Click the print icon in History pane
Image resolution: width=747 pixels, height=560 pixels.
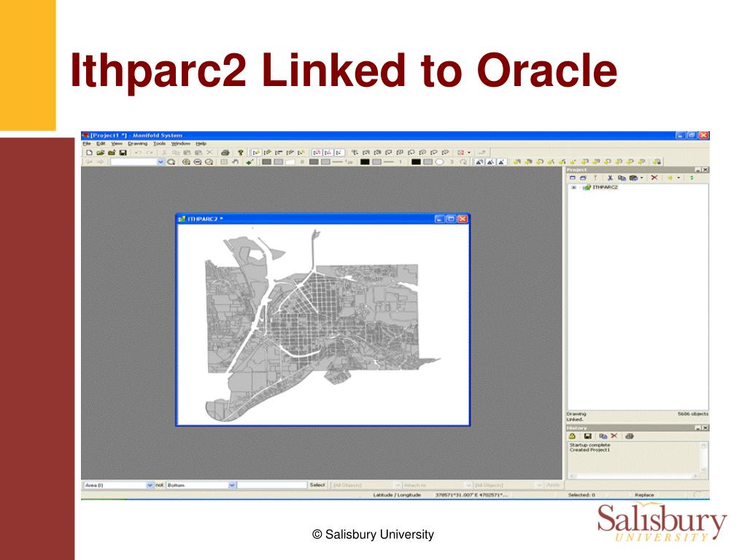tap(630, 436)
